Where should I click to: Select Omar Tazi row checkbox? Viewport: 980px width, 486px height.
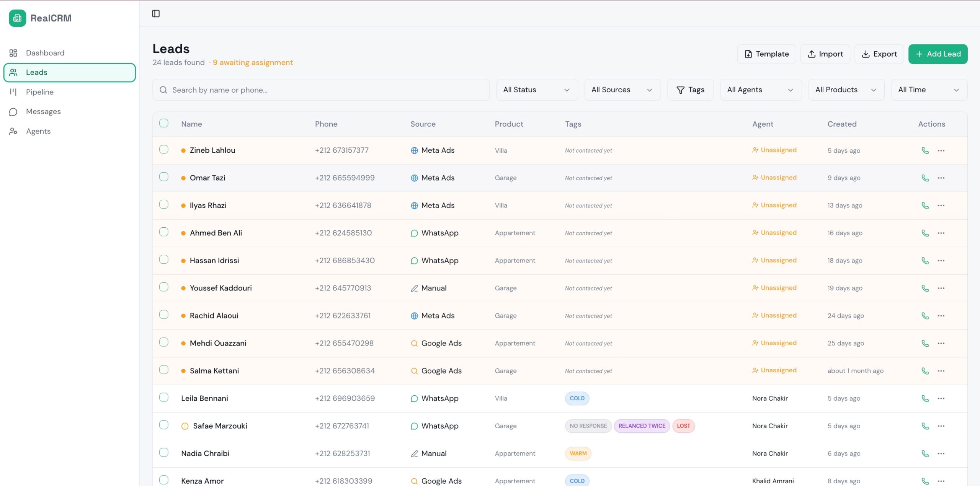click(x=164, y=177)
